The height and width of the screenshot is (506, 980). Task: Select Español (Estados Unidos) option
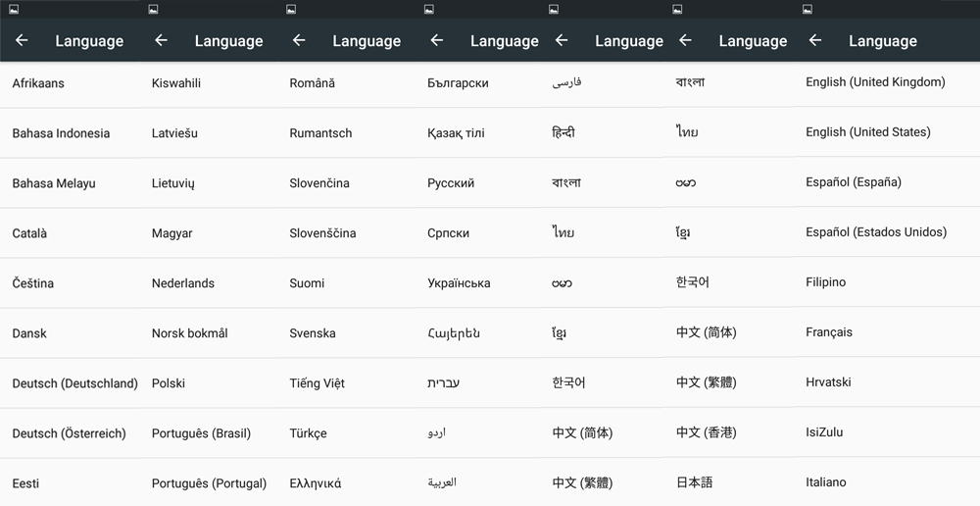(875, 232)
